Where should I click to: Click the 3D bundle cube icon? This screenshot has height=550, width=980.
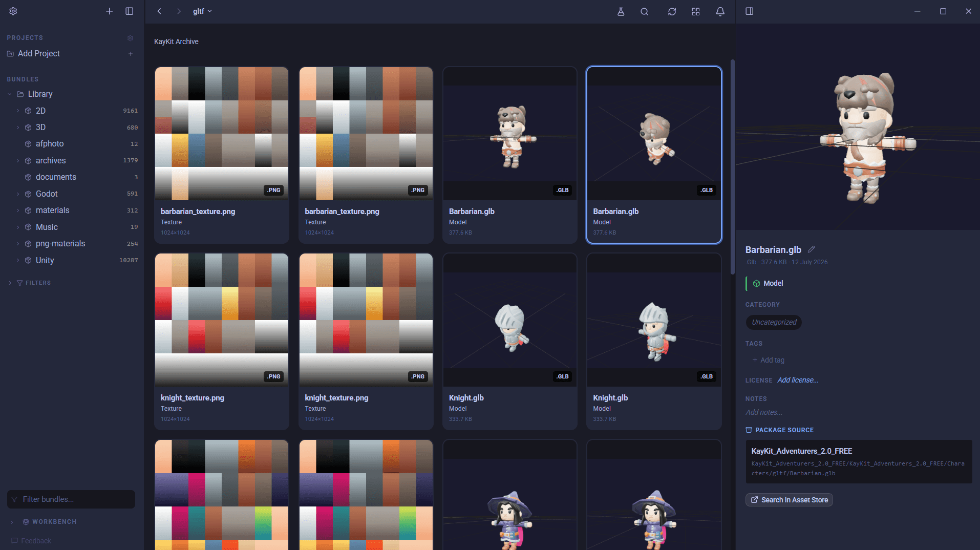[x=28, y=128]
